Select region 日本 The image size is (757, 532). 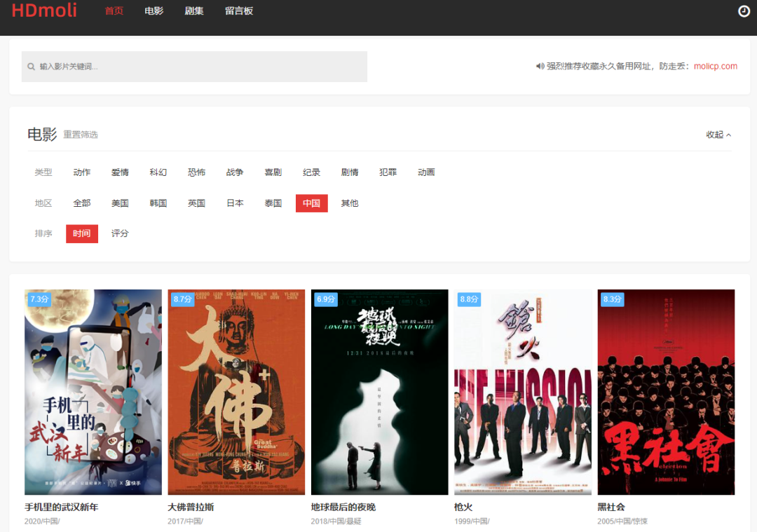tap(235, 203)
